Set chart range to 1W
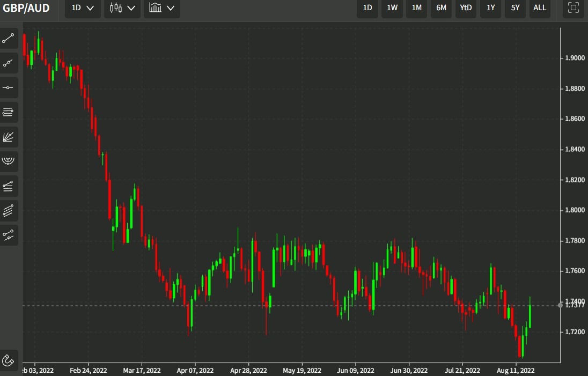The image size is (588, 376). pos(392,8)
